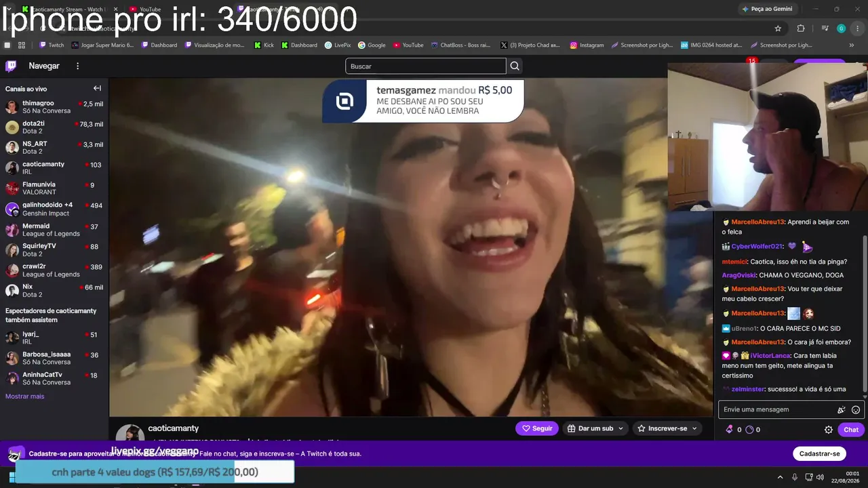Open the chat celebration icon
The image size is (868, 488).
point(841,409)
